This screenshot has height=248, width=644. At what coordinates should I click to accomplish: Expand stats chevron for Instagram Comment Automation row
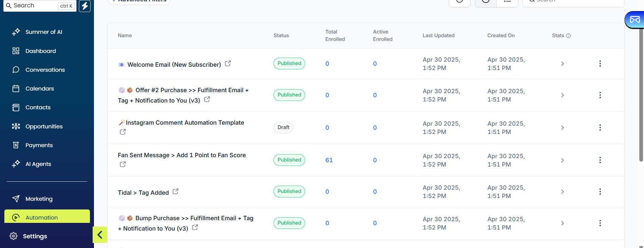pos(562,128)
